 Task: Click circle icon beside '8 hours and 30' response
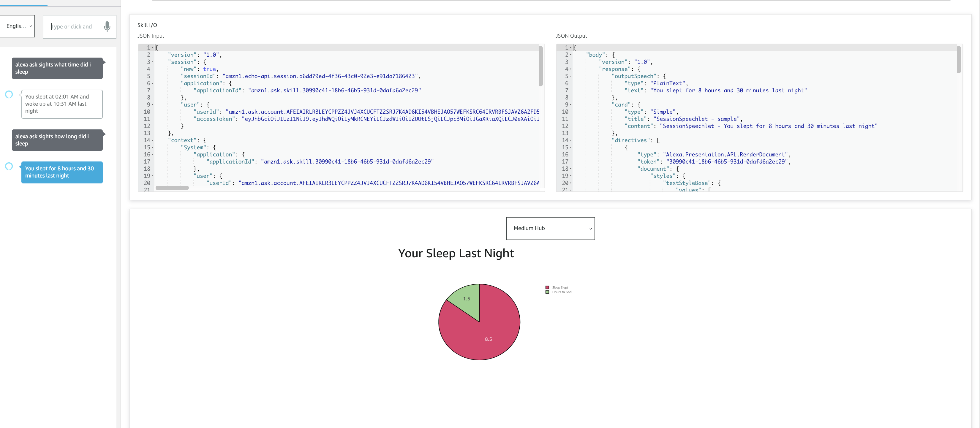point(9,166)
